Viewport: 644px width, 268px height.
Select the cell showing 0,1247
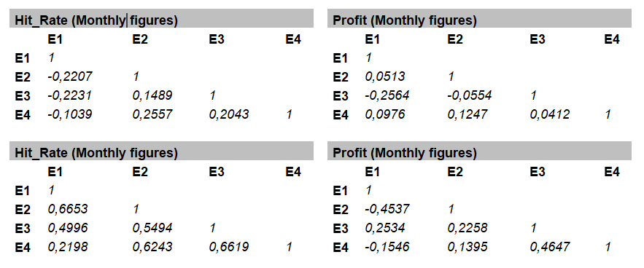click(x=468, y=114)
